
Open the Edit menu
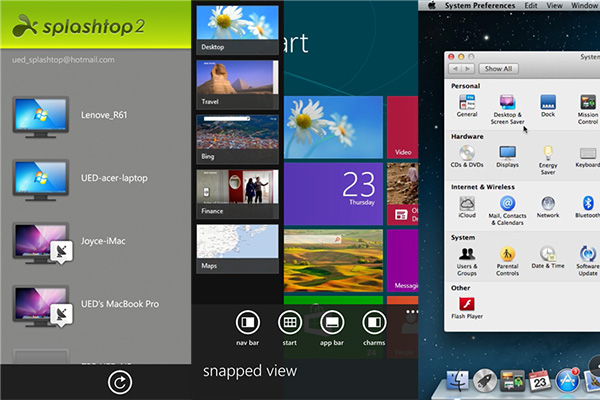pos(531,5)
